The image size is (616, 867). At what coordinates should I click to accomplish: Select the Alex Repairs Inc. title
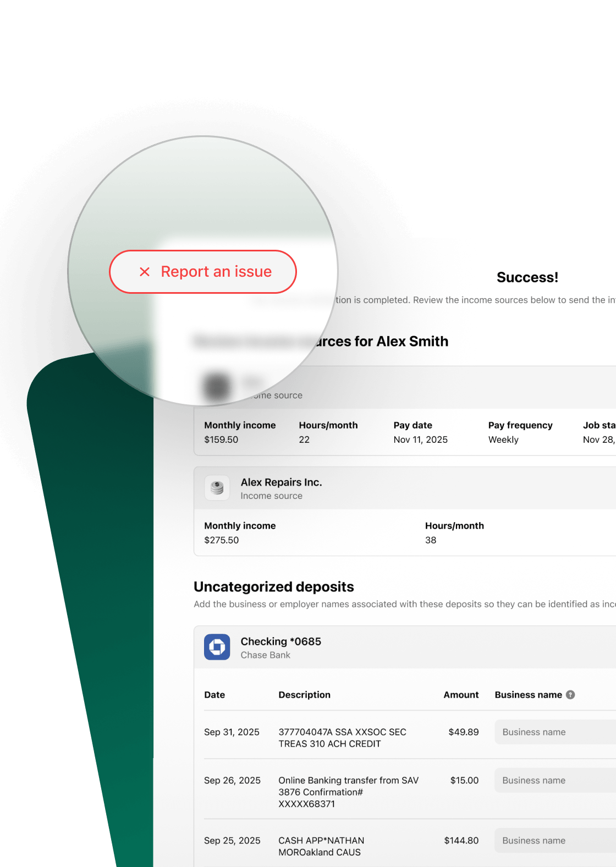pos(282,482)
